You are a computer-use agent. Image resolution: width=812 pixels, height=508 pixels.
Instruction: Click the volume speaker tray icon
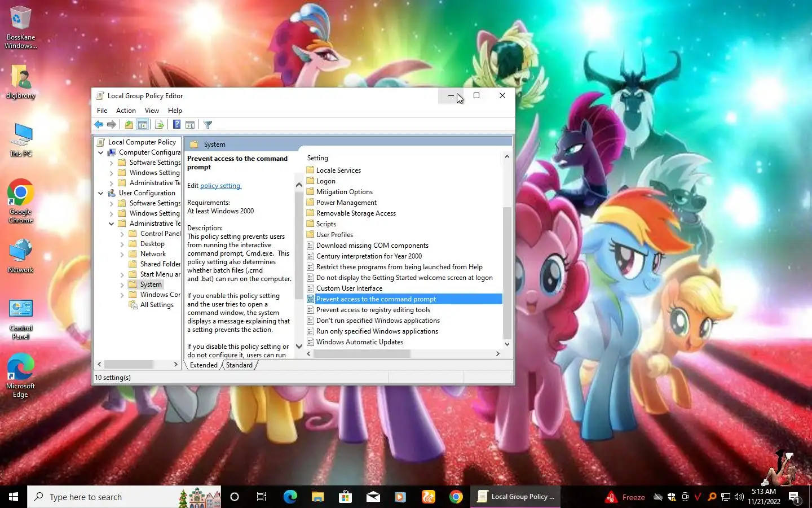pos(739,497)
